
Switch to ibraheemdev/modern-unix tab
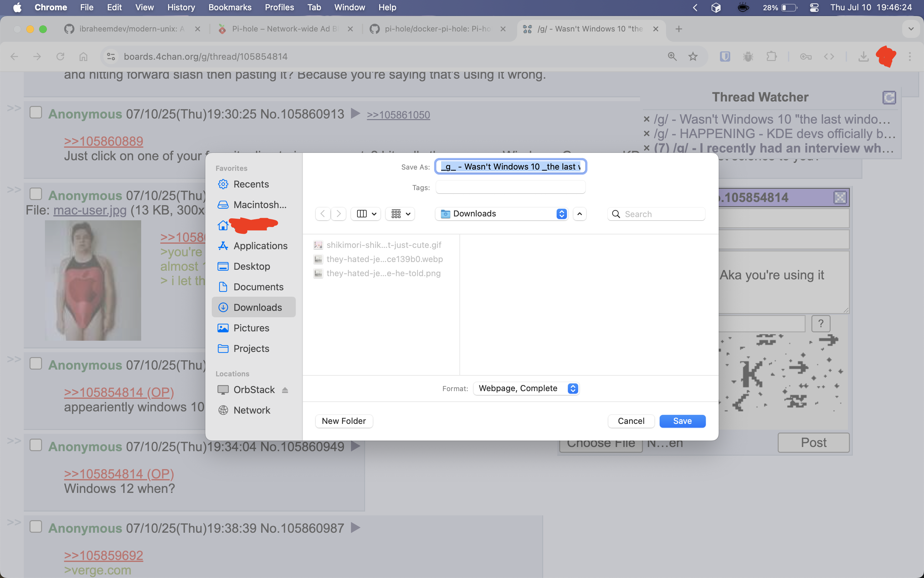pyautogui.click(x=132, y=29)
